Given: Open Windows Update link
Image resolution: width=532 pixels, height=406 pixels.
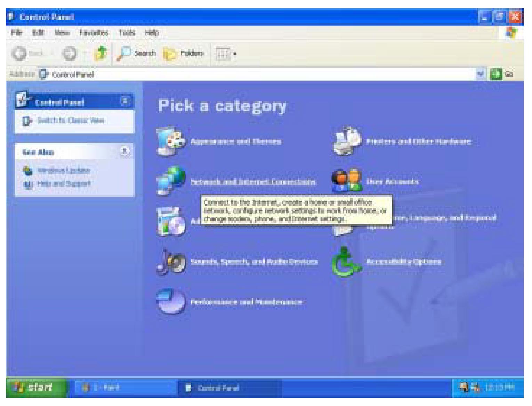Looking at the screenshot, I should coord(63,170).
